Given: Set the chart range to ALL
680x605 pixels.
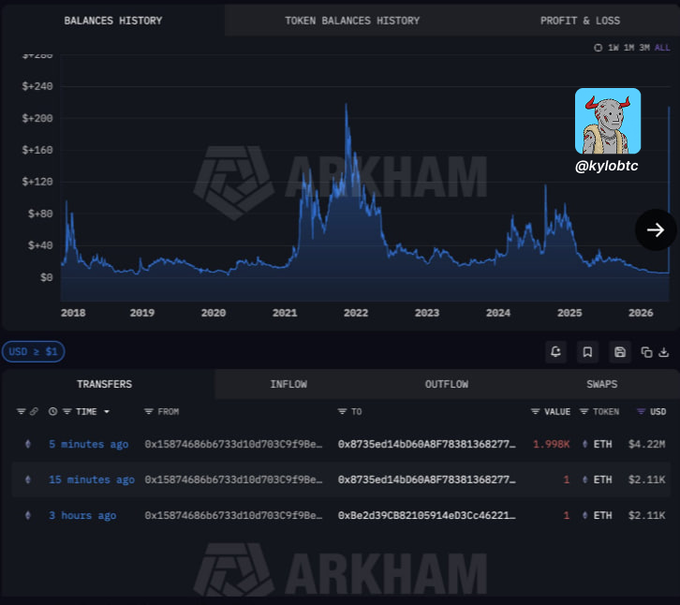Looking at the screenshot, I should coord(662,48).
